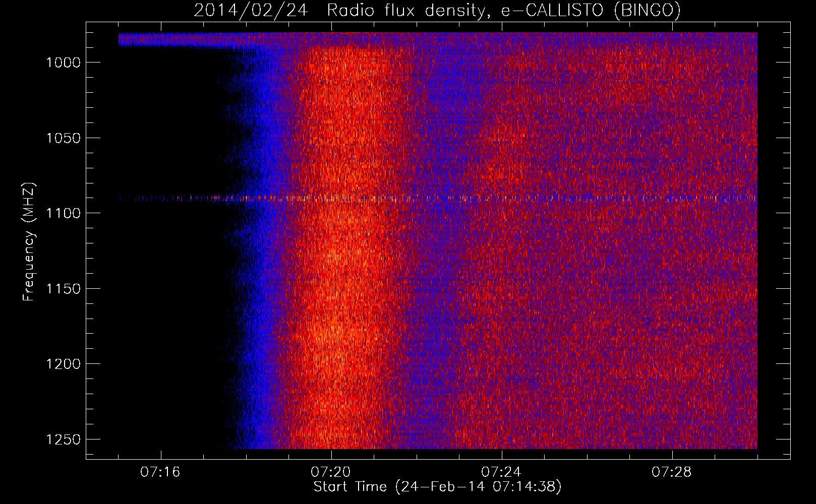Click the "Start Time (24-Feb-14 07:14:38)" axis label
Viewport: 816px width, 504px height.
[x=437, y=487]
